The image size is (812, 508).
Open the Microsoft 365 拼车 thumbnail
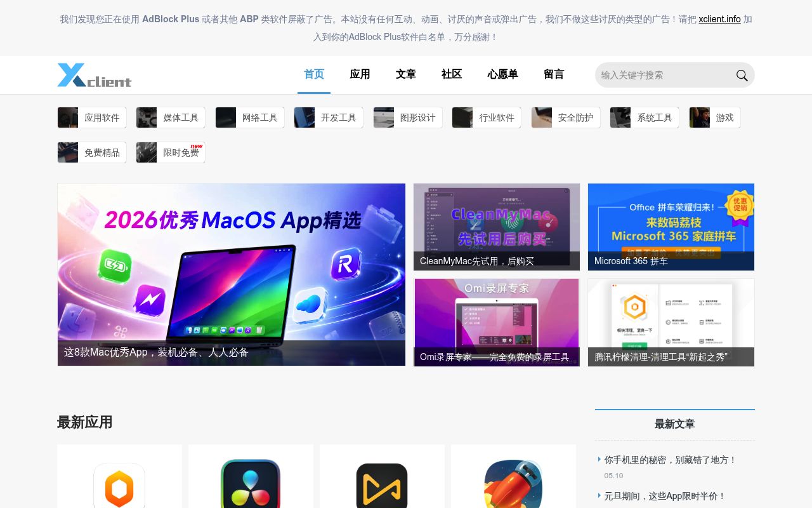tap(671, 227)
